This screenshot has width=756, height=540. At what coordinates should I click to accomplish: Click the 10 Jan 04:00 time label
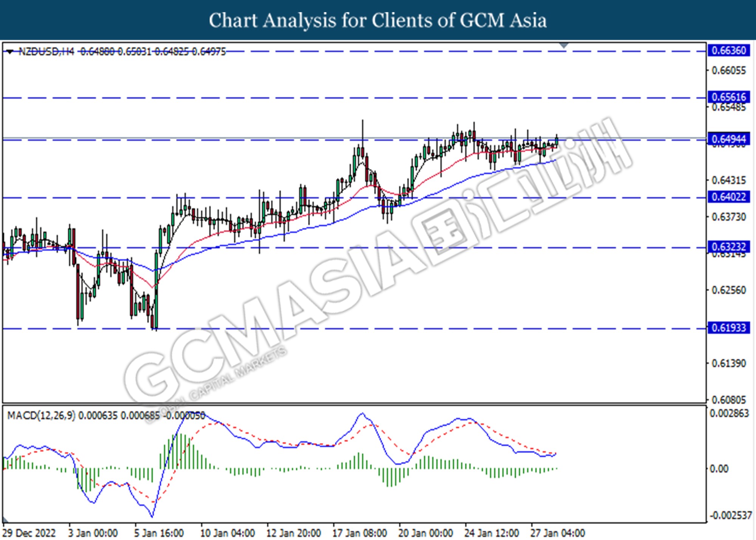[227, 533]
